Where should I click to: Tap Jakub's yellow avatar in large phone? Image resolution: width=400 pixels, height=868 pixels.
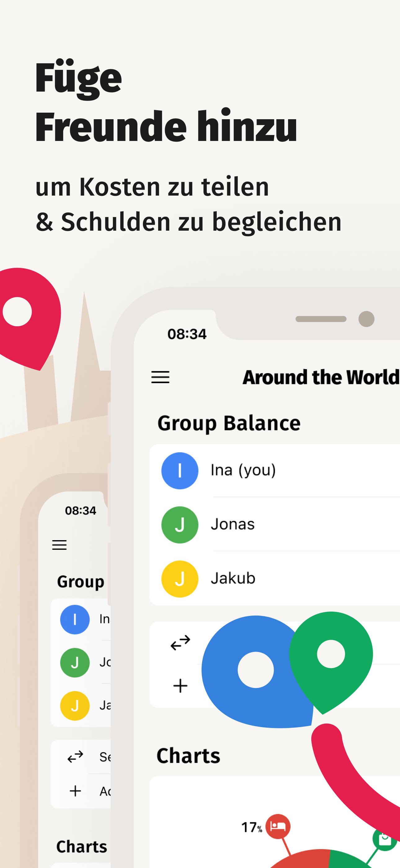pyautogui.click(x=180, y=579)
